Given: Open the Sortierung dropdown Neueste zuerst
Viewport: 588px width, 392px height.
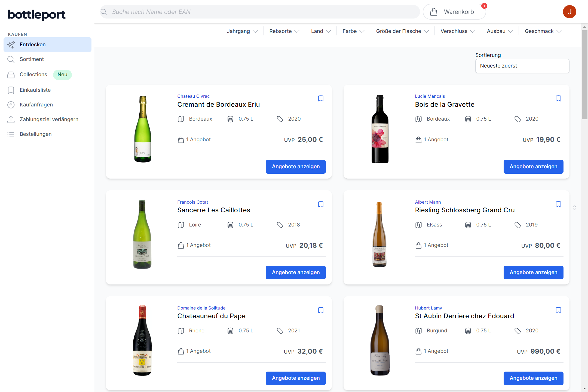Looking at the screenshot, I should (x=522, y=66).
